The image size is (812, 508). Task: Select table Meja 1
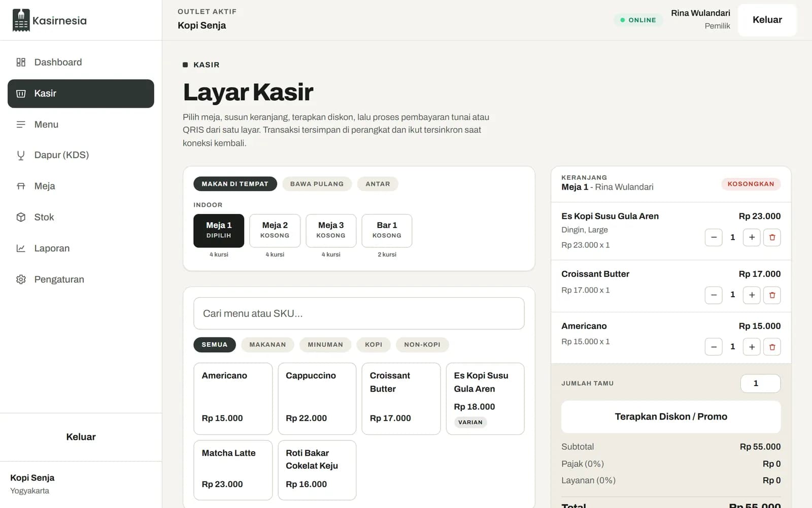point(219,231)
